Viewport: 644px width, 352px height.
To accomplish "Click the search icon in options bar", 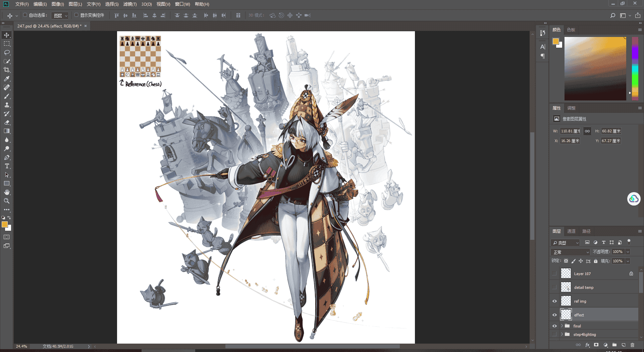I will [x=613, y=15].
